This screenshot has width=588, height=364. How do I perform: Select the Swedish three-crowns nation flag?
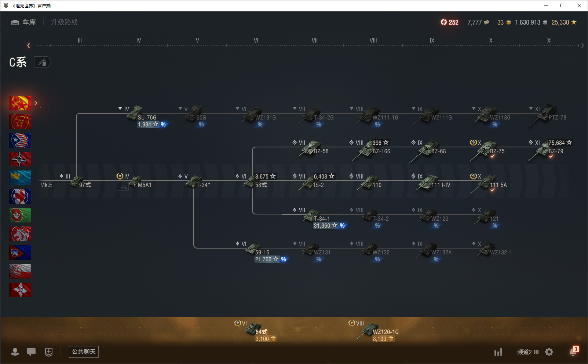coord(20,178)
